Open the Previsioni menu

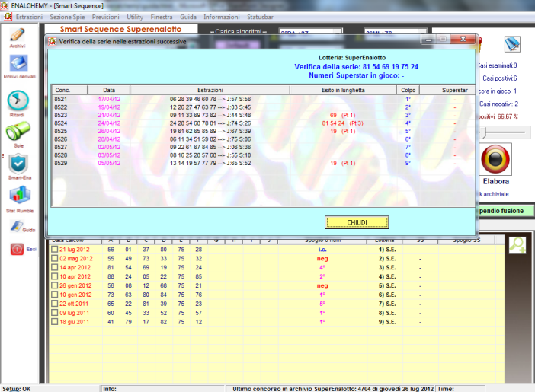[x=106, y=17]
